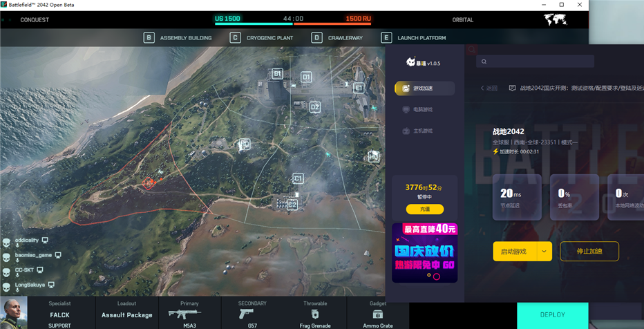The image size is (644, 329).
Task: Click the 停止加速 stop acceleration button
Action: (x=589, y=252)
